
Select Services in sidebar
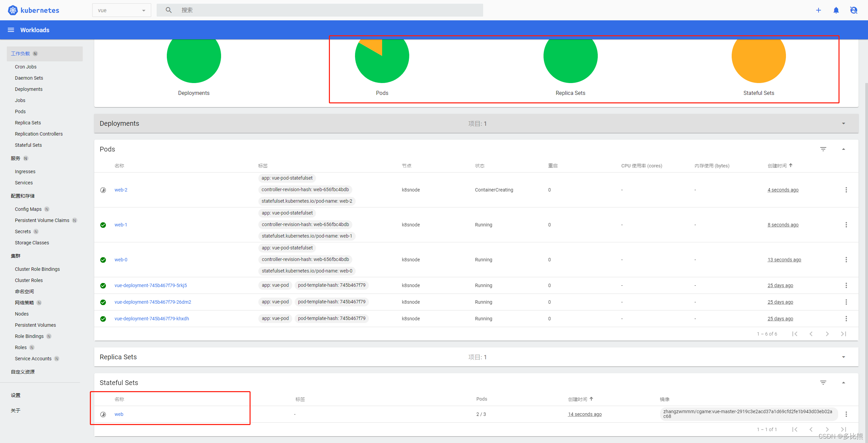pos(24,183)
